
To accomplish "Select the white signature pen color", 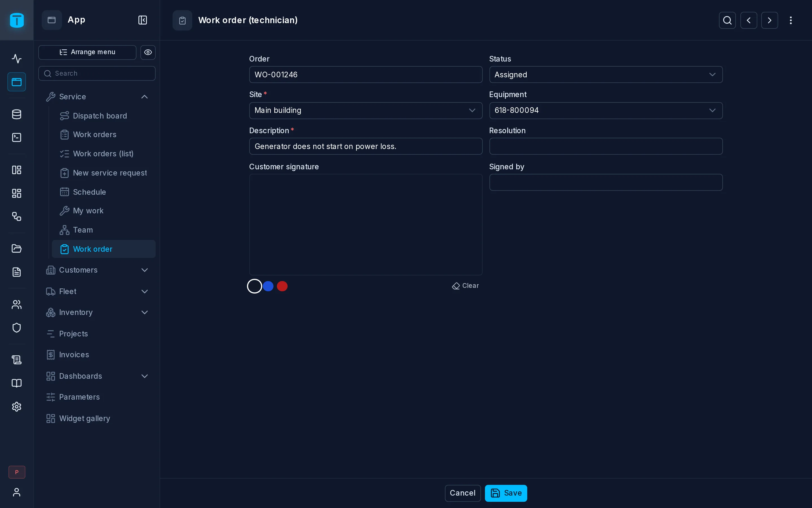I will click(254, 286).
